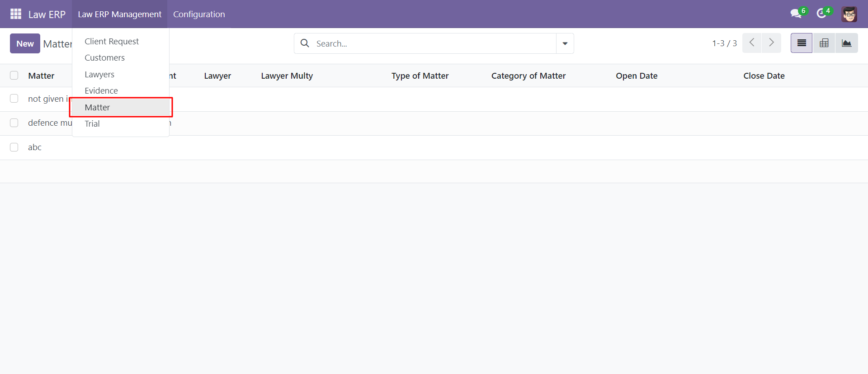
Task: Click the 1-3 / 3 pager counter
Action: click(724, 43)
